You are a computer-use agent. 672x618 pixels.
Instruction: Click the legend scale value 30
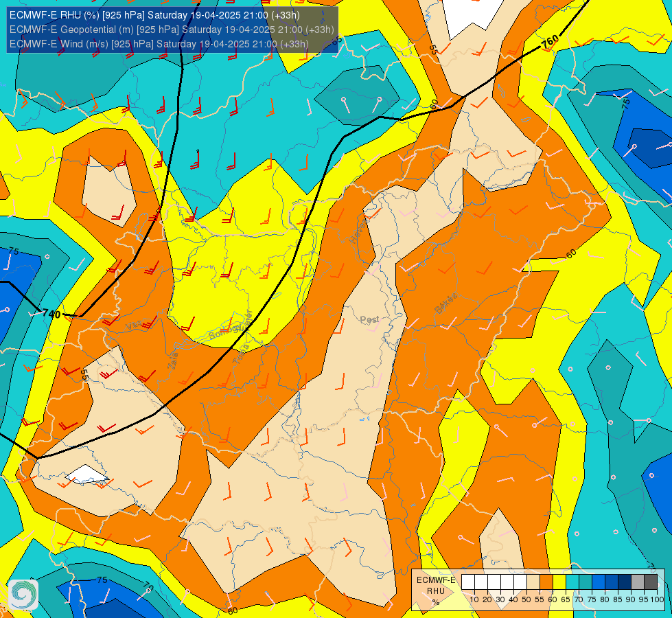click(500, 599)
